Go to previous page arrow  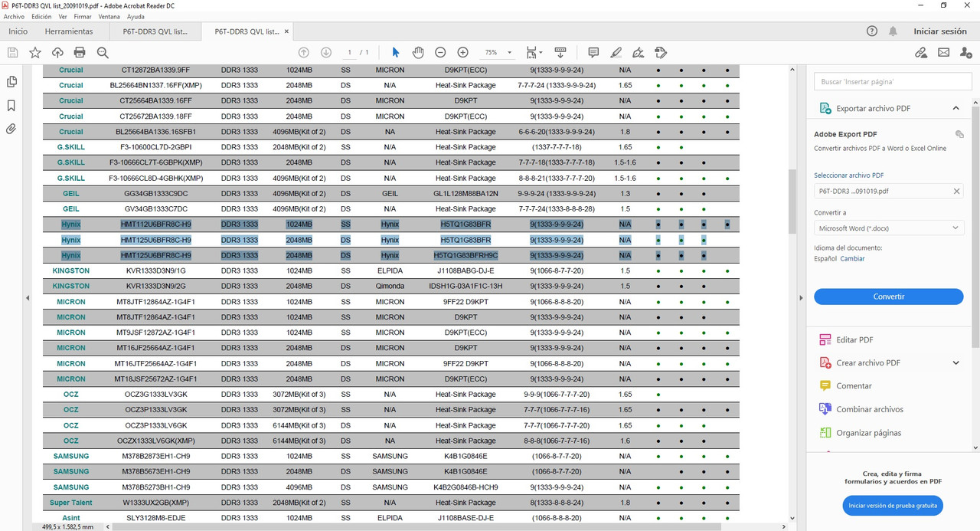(x=304, y=52)
